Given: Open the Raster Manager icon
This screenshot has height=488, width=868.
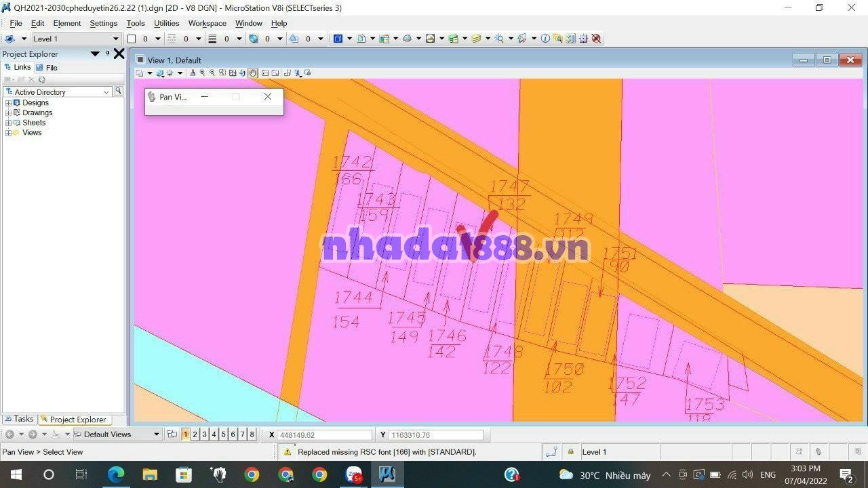Looking at the screenshot, I should pyautogui.click(x=430, y=39).
